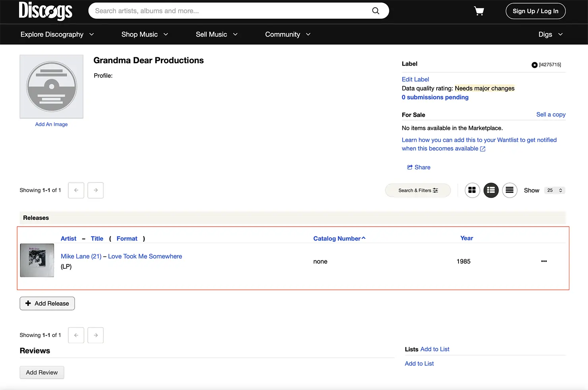Go to next page arrow above Releases

[x=95, y=190]
